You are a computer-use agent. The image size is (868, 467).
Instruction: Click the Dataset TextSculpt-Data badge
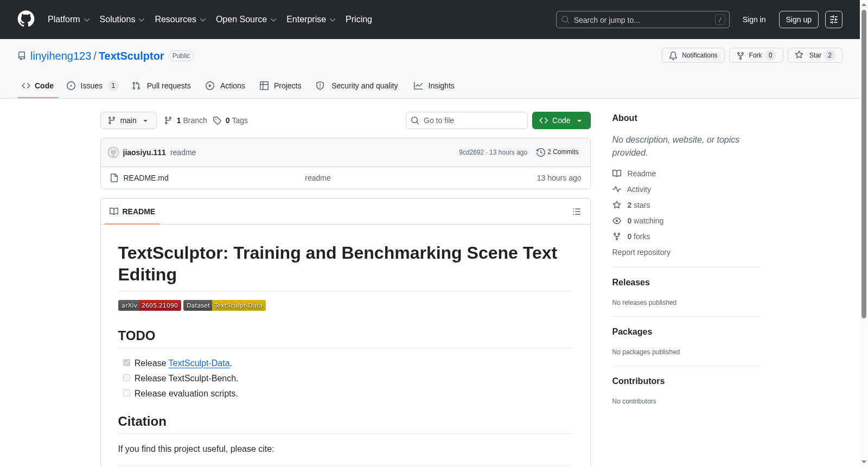[x=225, y=305]
